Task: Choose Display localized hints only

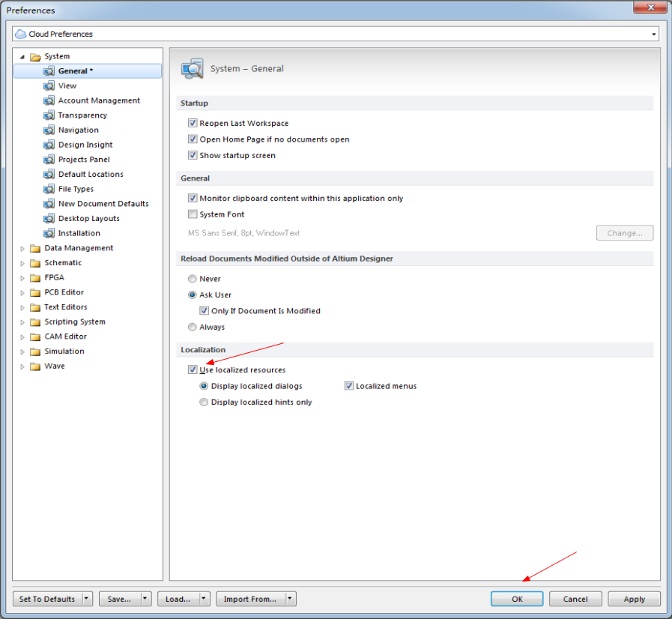Action: [204, 402]
